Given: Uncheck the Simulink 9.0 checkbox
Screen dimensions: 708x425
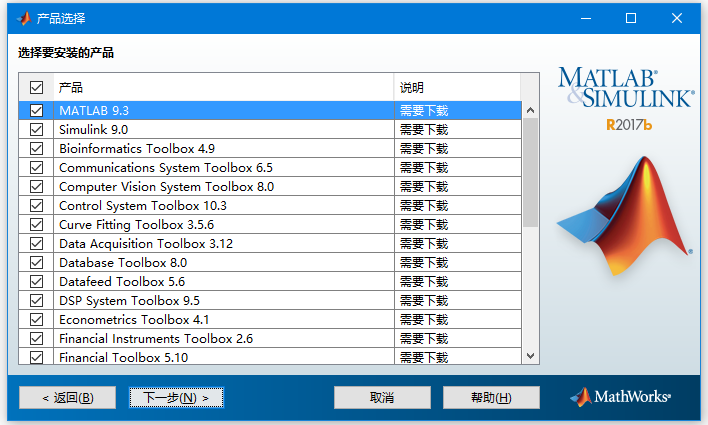Looking at the screenshot, I should pos(37,130).
